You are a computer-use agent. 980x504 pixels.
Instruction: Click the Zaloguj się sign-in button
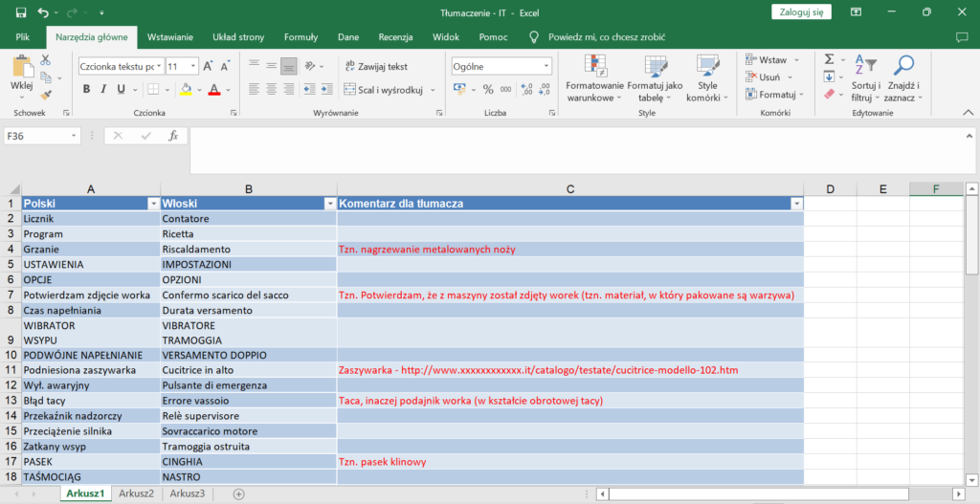(x=801, y=11)
